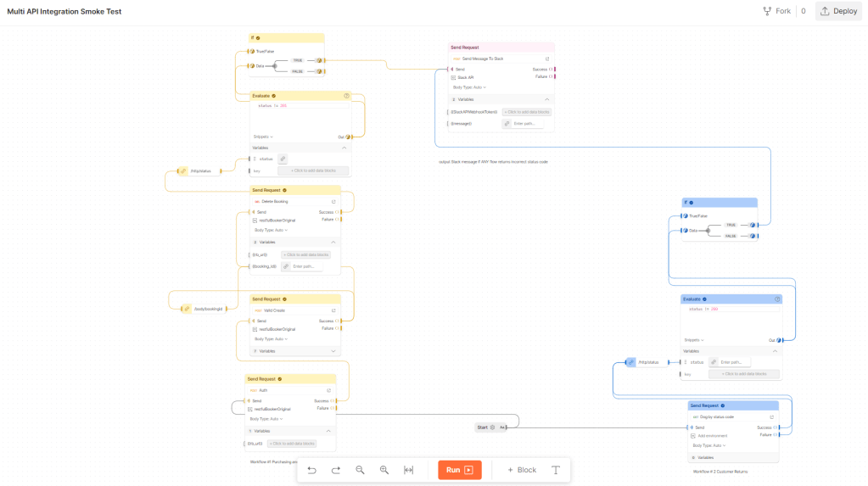
Task: Open Send Message To Slack request externally
Action: tap(547, 59)
